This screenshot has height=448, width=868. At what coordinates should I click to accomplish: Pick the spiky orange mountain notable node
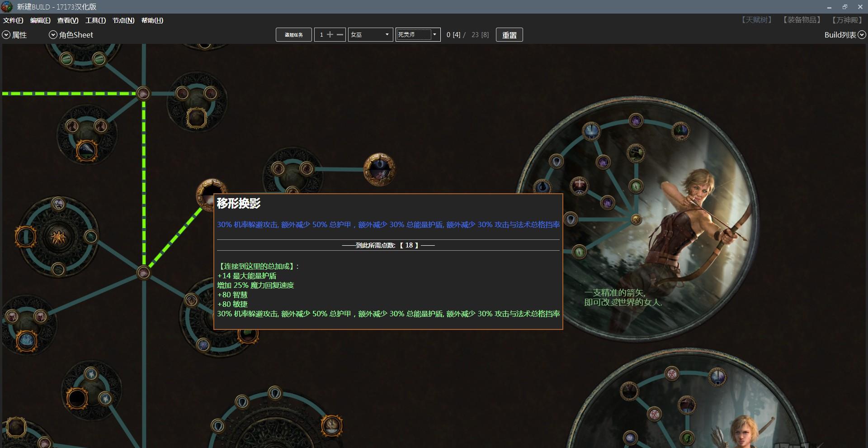[86, 151]
